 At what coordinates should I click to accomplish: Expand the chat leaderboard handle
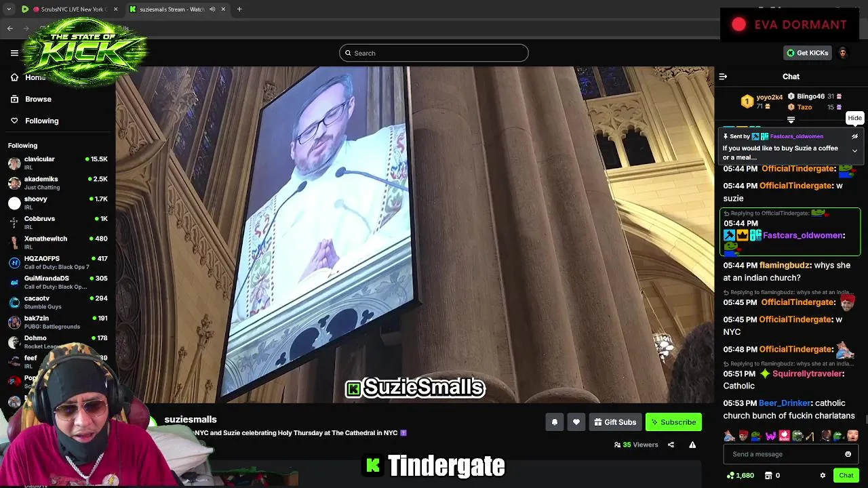(x=791, y=120)
